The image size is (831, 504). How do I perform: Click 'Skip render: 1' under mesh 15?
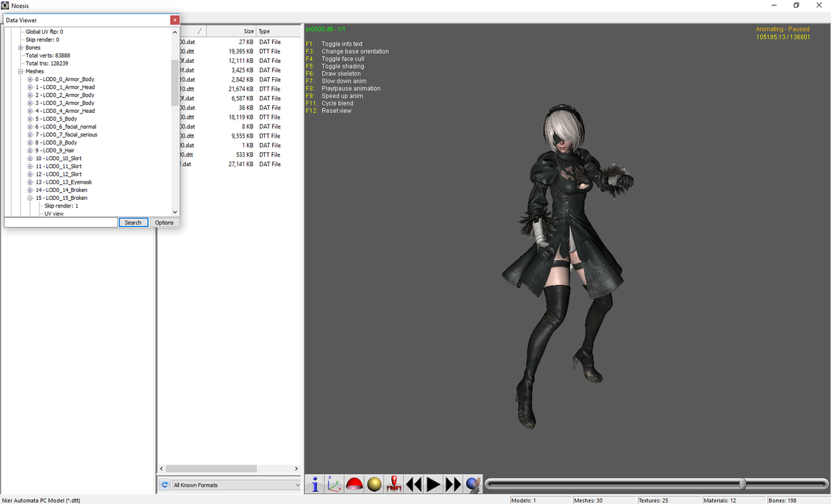(61, 206)
